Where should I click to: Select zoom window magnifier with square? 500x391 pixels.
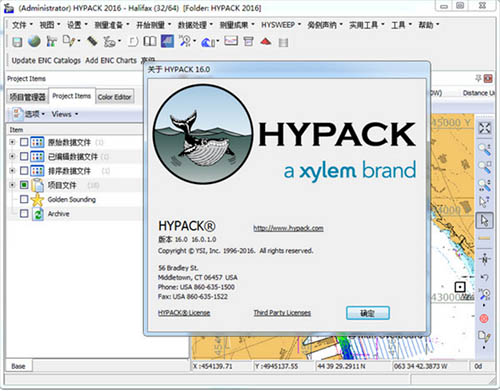click(x=485, y=167)
